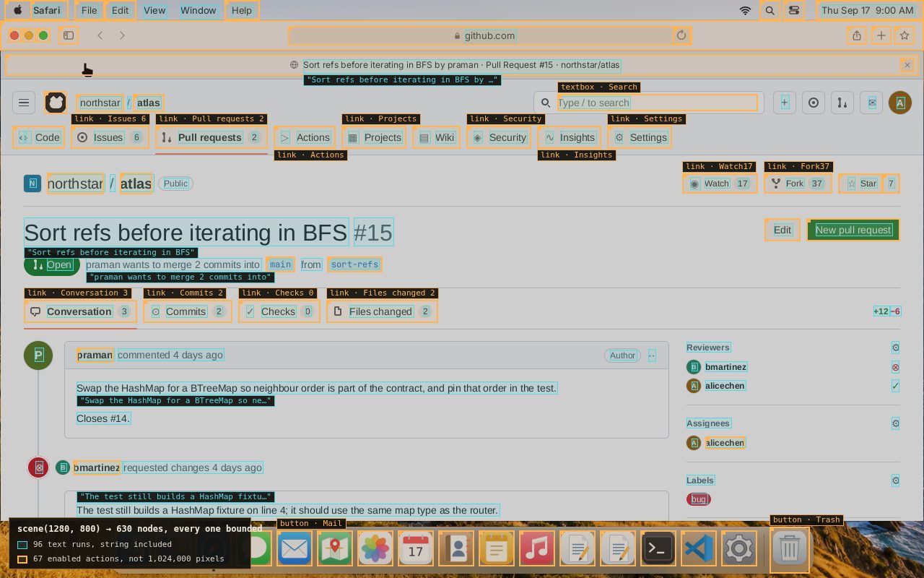Viewport: 924px width, 578px height.
Task: Open the user avatar menu
Action: [900, 103]
